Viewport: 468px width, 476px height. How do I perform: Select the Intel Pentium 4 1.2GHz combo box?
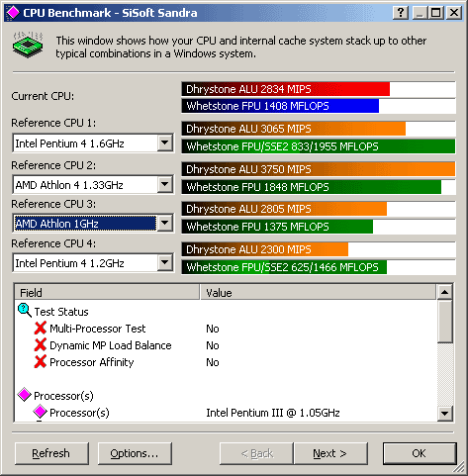click(x=93, y=263)
